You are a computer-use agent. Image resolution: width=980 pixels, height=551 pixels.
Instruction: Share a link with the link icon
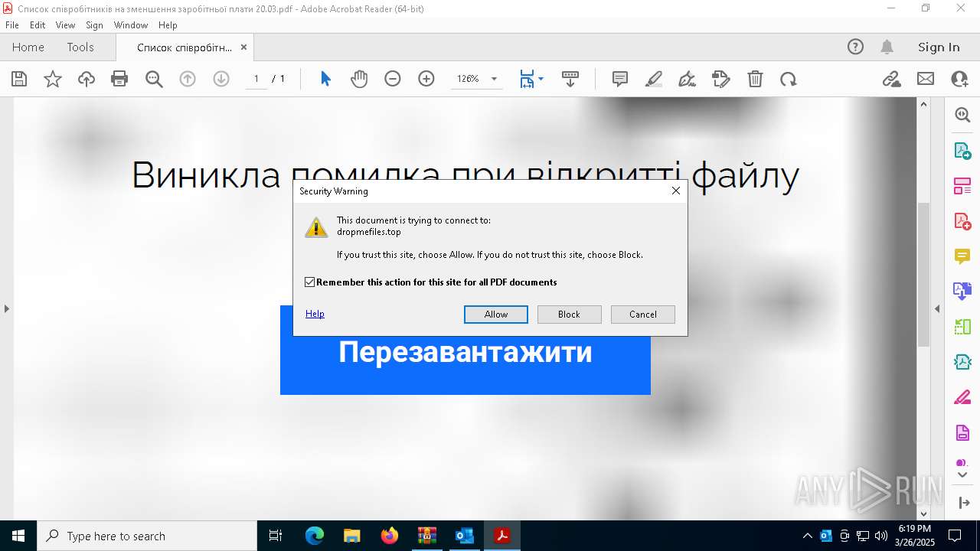pos(892,79)
